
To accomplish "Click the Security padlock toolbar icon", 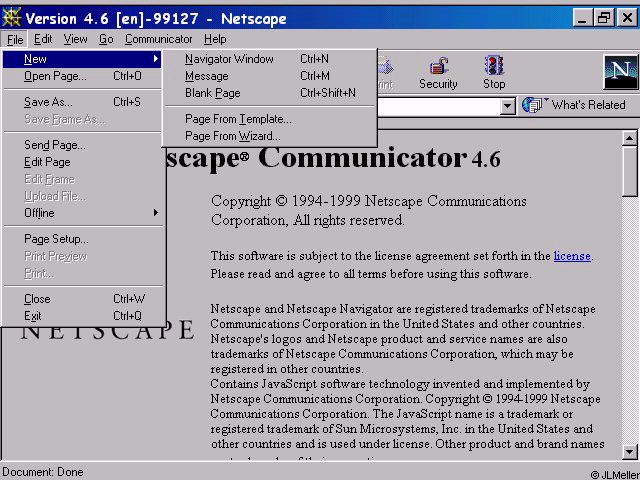I will pyautogui.click(x=438, y=66).
